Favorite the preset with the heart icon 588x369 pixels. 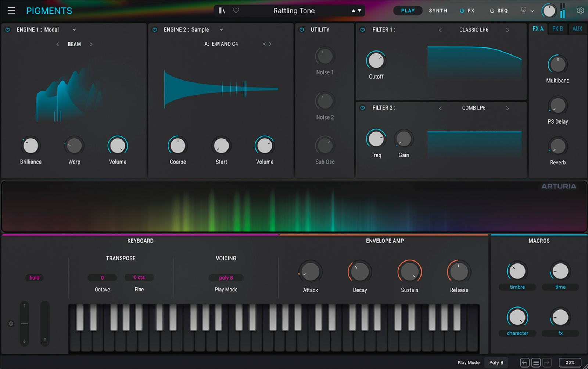[x=236, y=11]
